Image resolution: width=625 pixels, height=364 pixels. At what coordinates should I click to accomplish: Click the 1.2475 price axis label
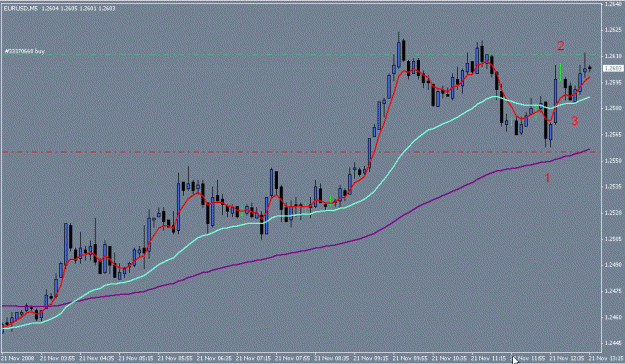(613, 291)
